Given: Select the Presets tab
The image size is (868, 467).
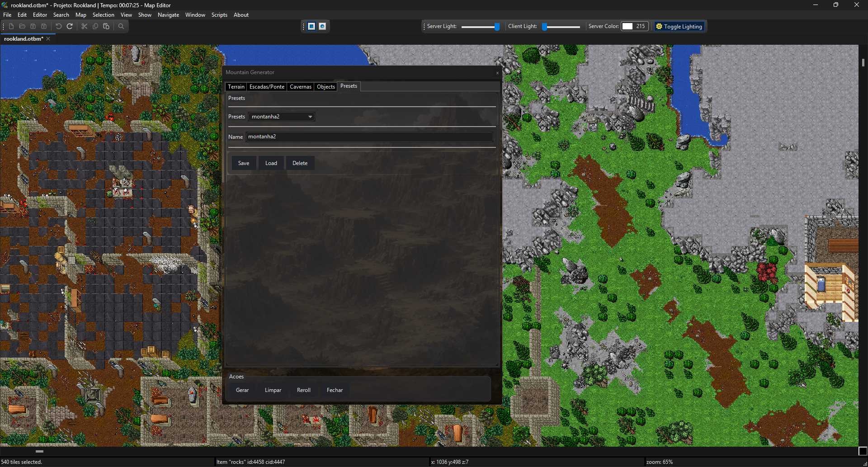Looking at the screenshot, I should pos(349,86).
